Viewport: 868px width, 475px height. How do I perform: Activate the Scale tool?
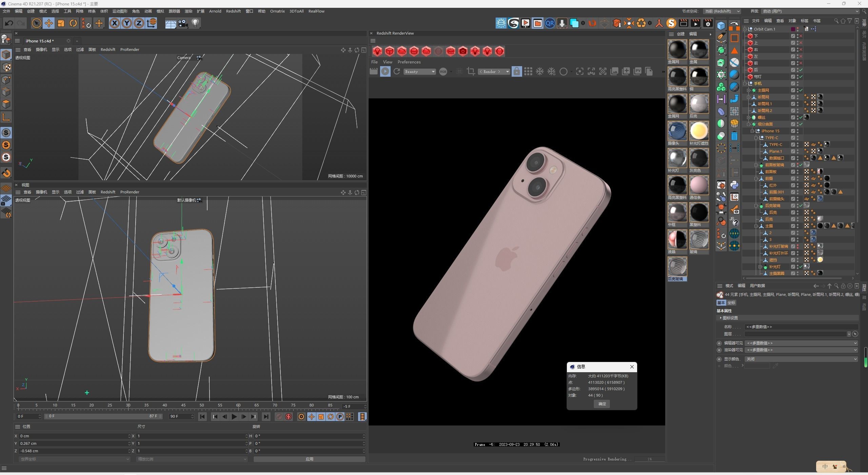click(61, 23)
